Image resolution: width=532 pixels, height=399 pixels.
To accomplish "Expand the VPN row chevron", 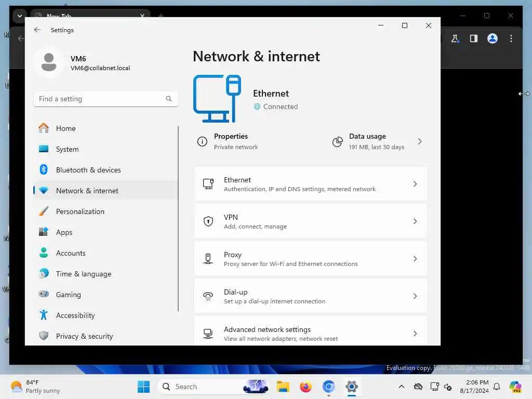I will coord(415,221).
